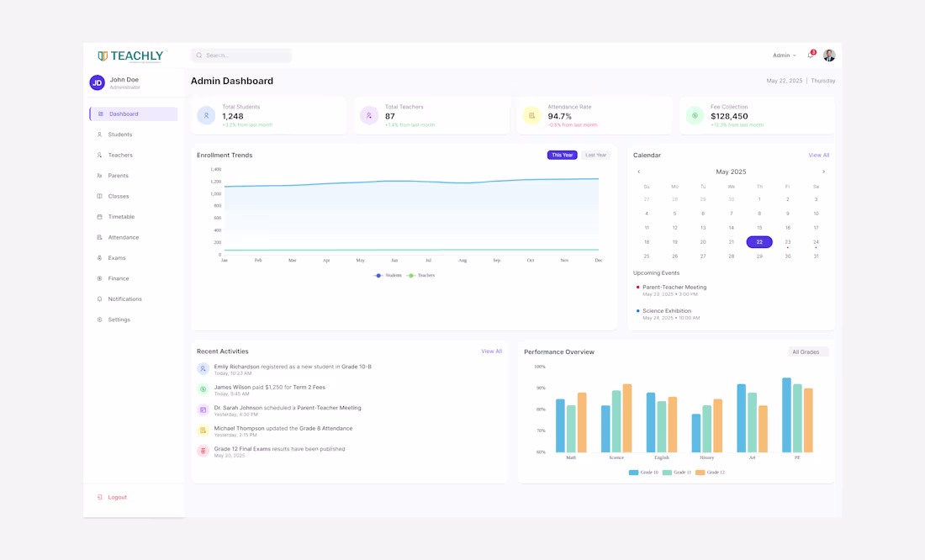Open Dashboard menu item

coord(134,114)
